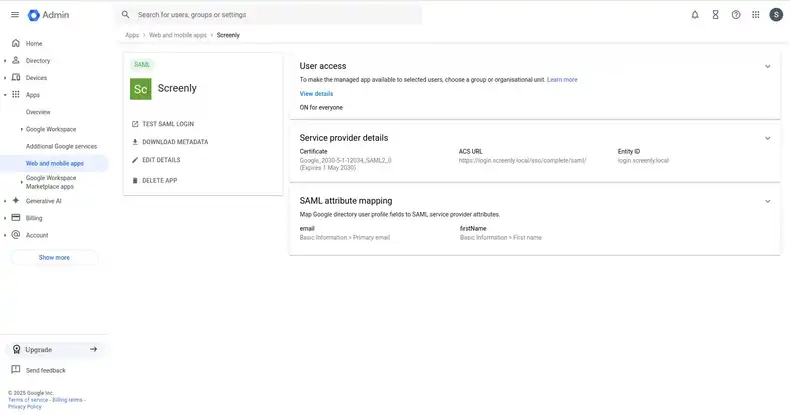Click the firstName attribute mapping
Viewport: 790px width, 415px height.
click(501, 233)
